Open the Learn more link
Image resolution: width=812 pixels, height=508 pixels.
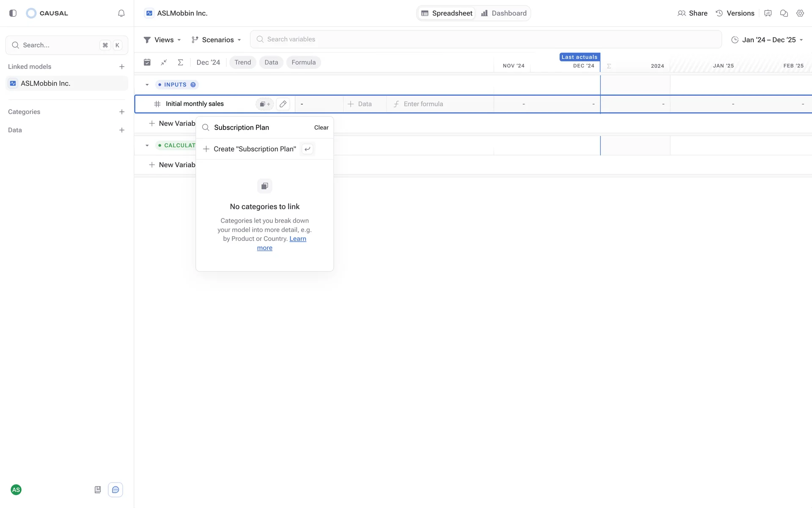pyautogui.click(x=298, y=239)
